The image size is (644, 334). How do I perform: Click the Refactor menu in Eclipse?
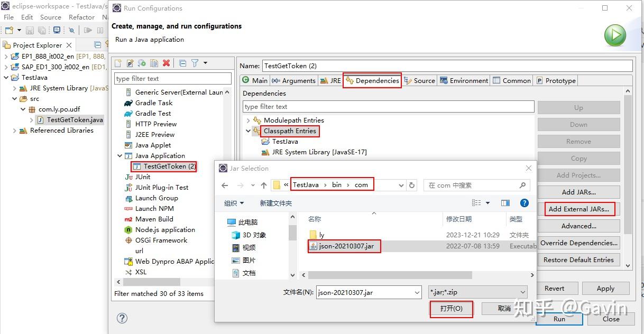click(x=81, y=17)
